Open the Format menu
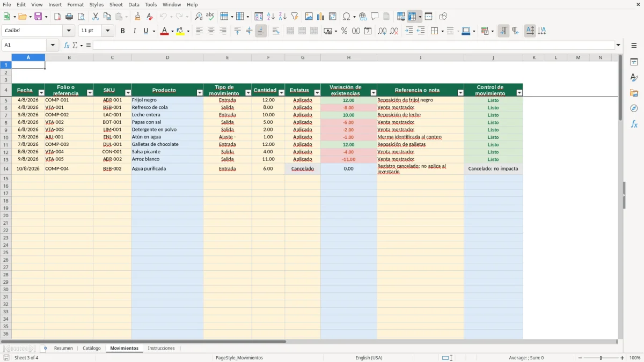Image resolution: width=644 pixels, height=362 pixels. [x=75, y=4]
